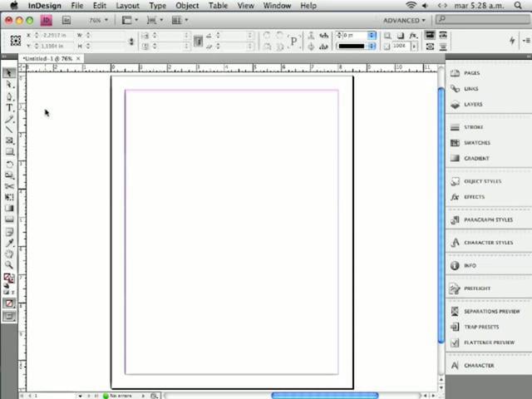Viewport: 532px width, 399px height.
Task: Select the Direct Selection tool
Action: point(9,85)
